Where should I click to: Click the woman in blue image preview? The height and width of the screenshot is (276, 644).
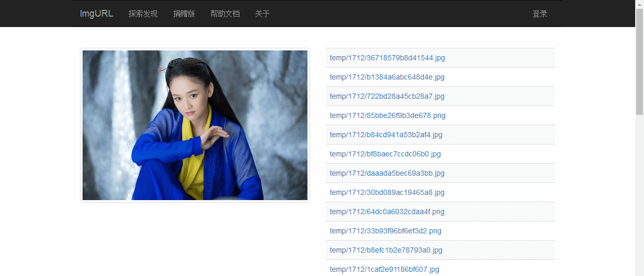[195, 125]
